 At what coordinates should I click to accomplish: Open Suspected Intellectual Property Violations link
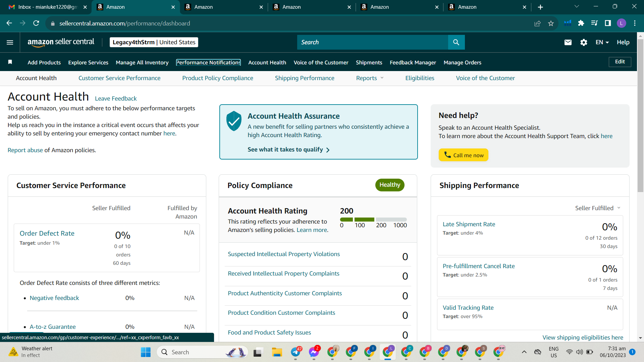click(284, 254)
